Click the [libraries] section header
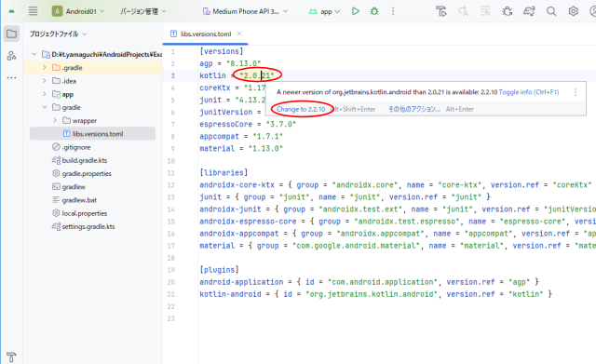The image size is (596, 364). (223, 173)
